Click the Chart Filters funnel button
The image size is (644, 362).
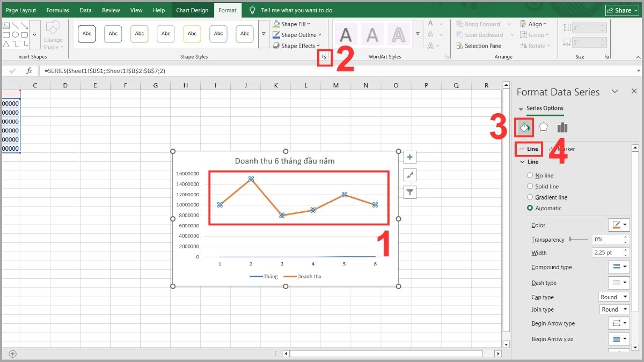tap(410, 193)
